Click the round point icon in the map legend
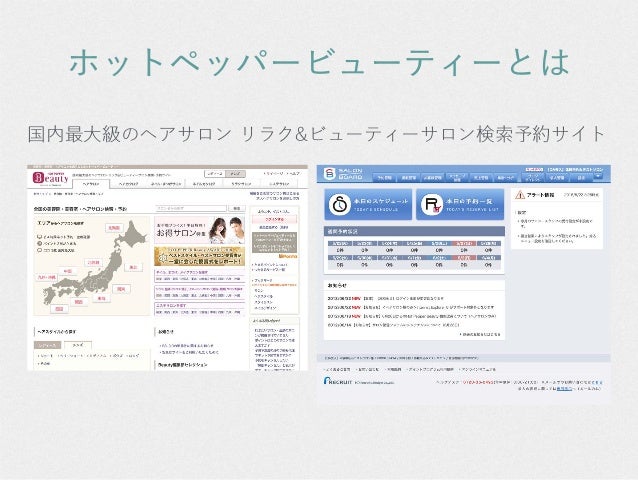The width and height of the screenshot is (638, 480). tap(39, 243)
